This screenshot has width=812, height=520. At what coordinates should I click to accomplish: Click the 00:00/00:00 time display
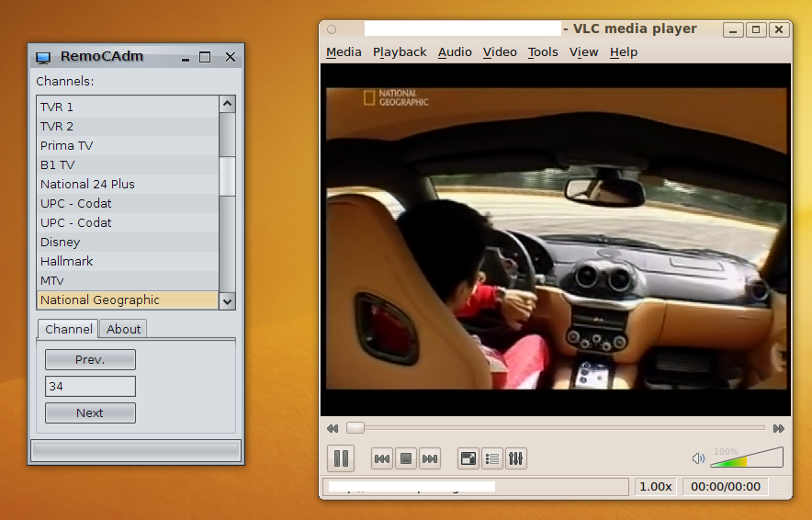726,487
